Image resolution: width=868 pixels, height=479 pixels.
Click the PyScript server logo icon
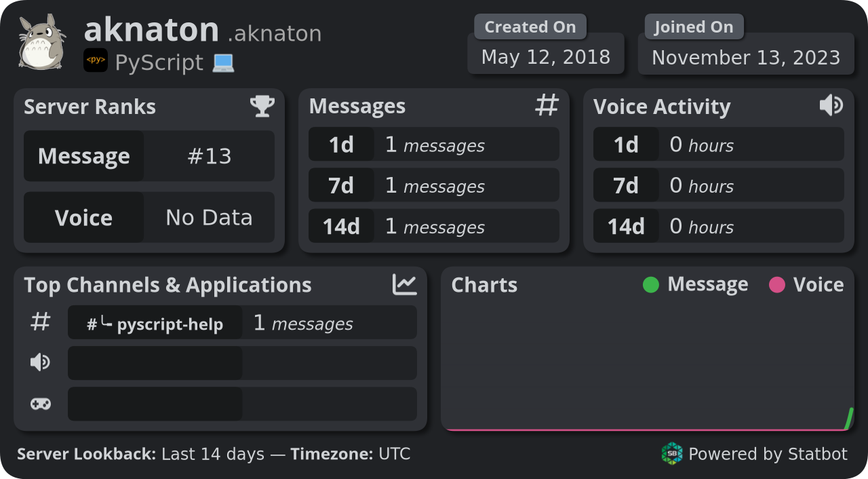point(96,60)
